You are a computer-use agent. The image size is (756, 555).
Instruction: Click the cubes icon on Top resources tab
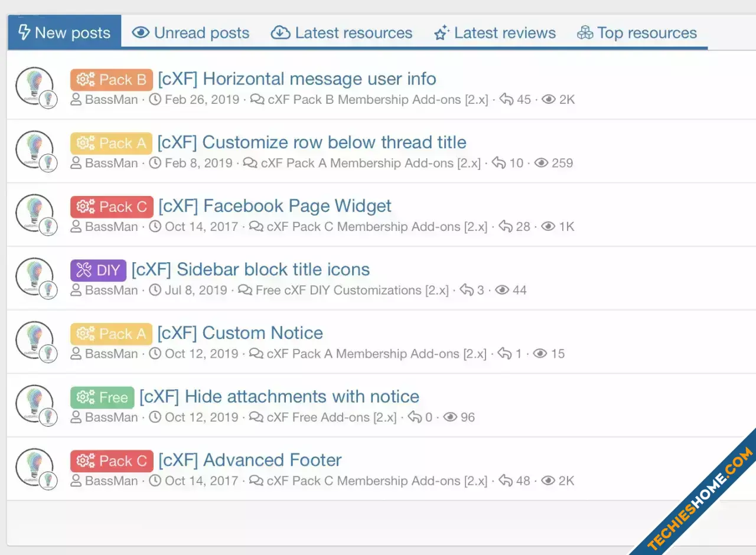point(585,32)
